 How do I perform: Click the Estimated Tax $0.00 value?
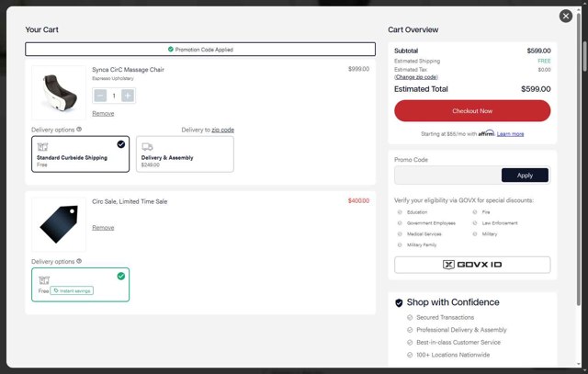pos(544,70)
